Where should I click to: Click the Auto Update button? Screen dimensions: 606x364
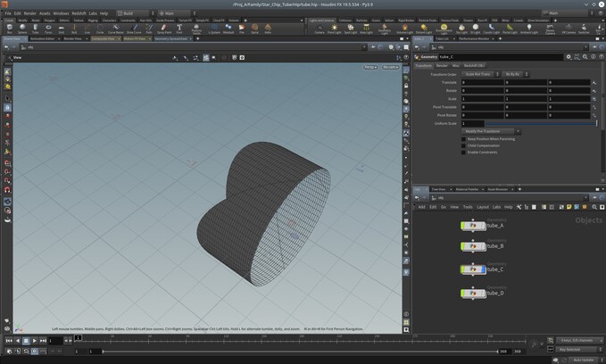583,360
